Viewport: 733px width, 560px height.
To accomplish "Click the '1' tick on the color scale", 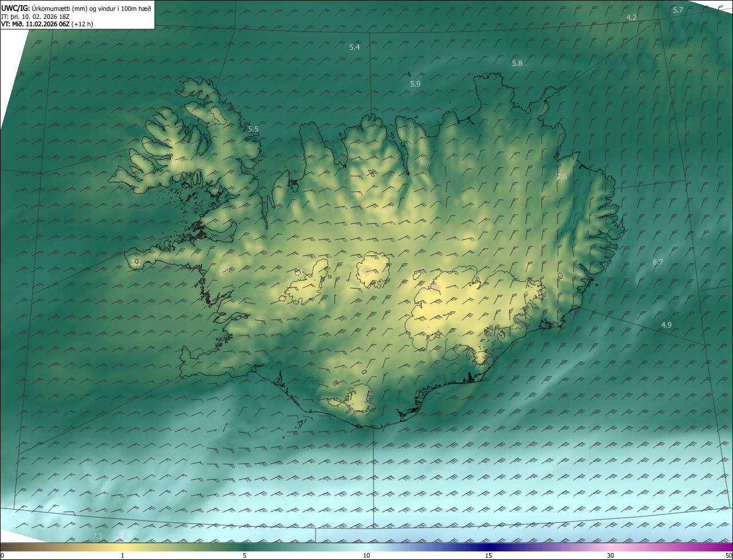I will pyautogui.click(x=123, y=555).
